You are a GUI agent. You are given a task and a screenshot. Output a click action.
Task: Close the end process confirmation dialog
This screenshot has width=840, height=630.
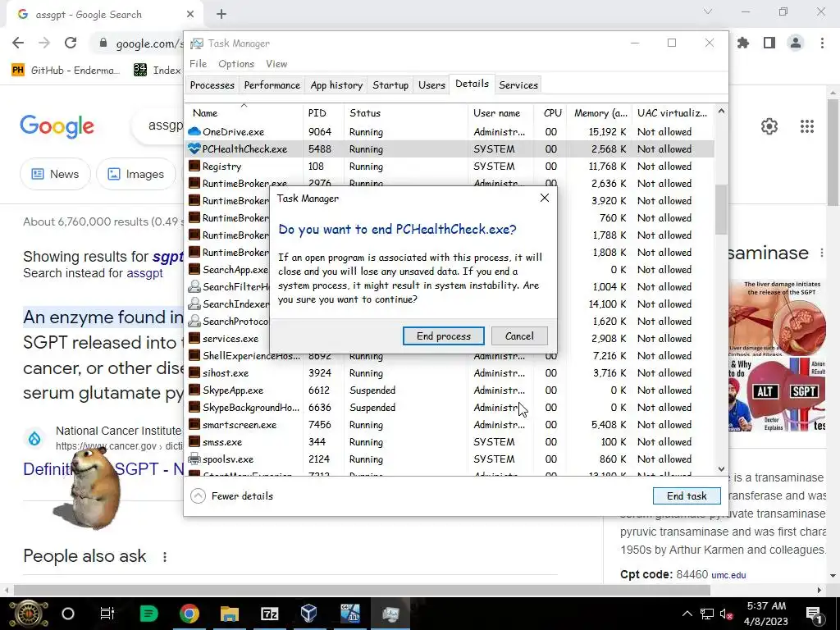545,198
